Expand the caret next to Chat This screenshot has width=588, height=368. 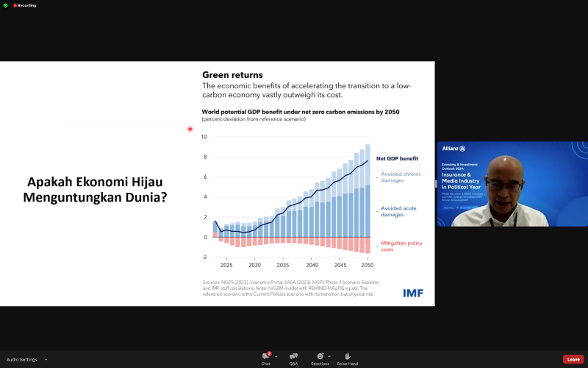276,356
